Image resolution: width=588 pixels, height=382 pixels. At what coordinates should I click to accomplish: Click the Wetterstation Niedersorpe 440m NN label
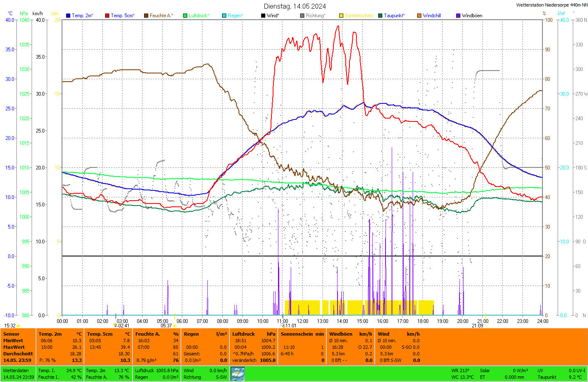pyautogui.click(x=551, y=5)
